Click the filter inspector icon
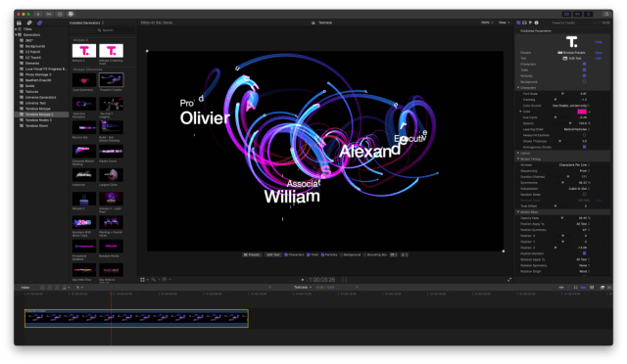The height and width of the screenshot is (364, 627). (530, 23)
